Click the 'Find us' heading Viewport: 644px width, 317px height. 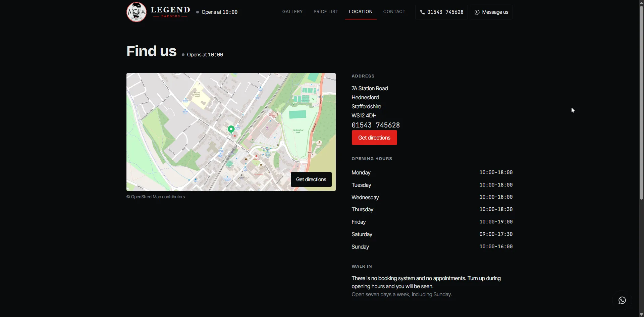tap(152, 51)
